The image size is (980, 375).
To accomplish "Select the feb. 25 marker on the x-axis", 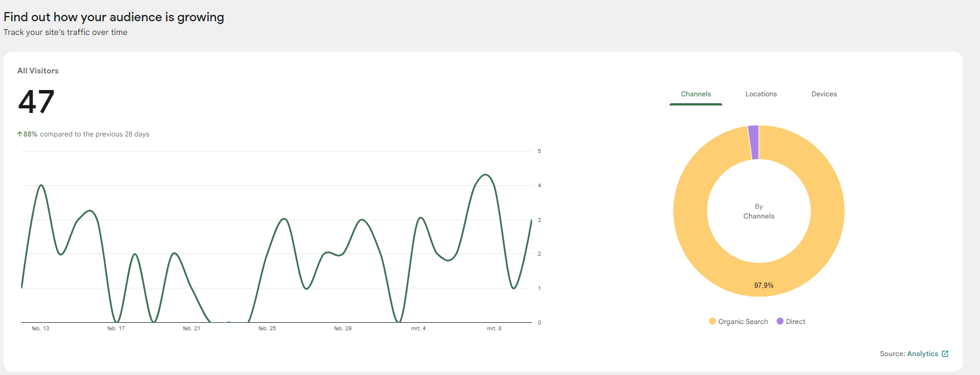I will [x=267, y=329].
